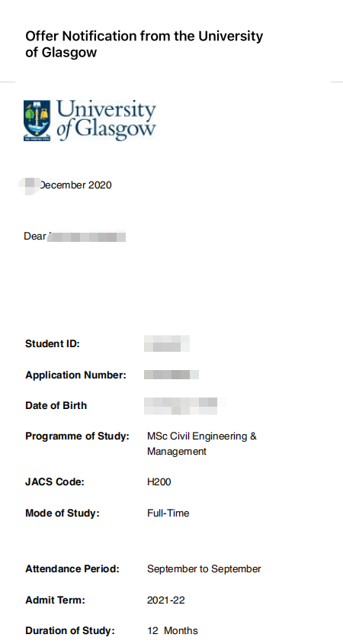Click the Date of Birth label
Screen dimensions: 343x644
[x=56, y=405]
